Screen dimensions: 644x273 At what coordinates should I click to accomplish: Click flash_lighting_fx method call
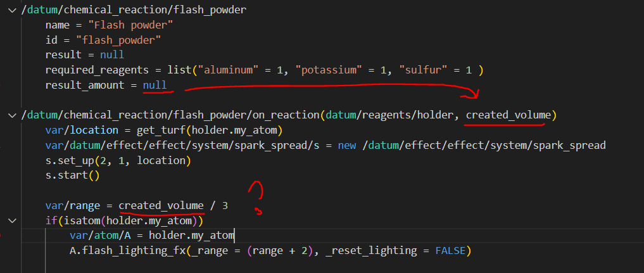click(x=134, y=251)
